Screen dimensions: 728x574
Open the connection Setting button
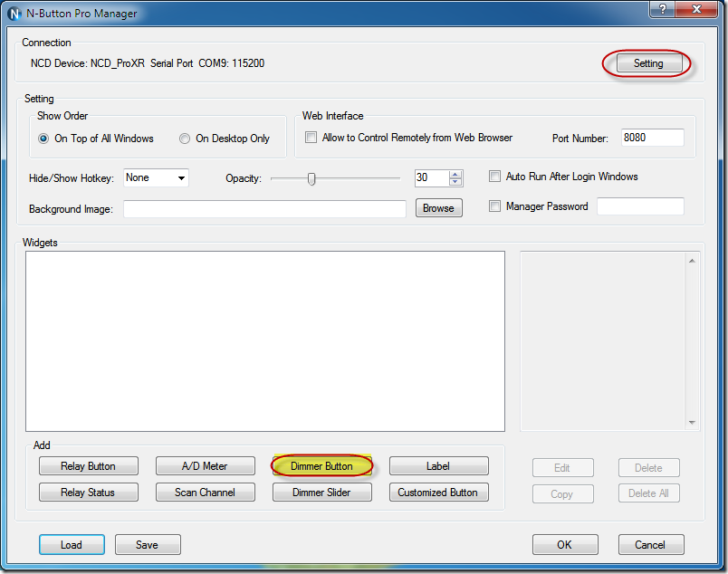[648, 63]
